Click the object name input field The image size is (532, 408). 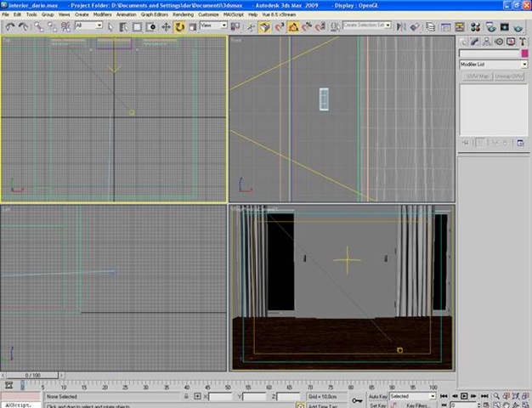click(x=490, y=54)
